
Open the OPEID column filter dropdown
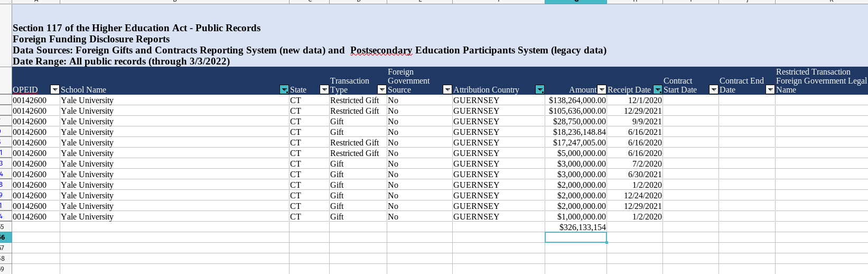coord(54,89)
